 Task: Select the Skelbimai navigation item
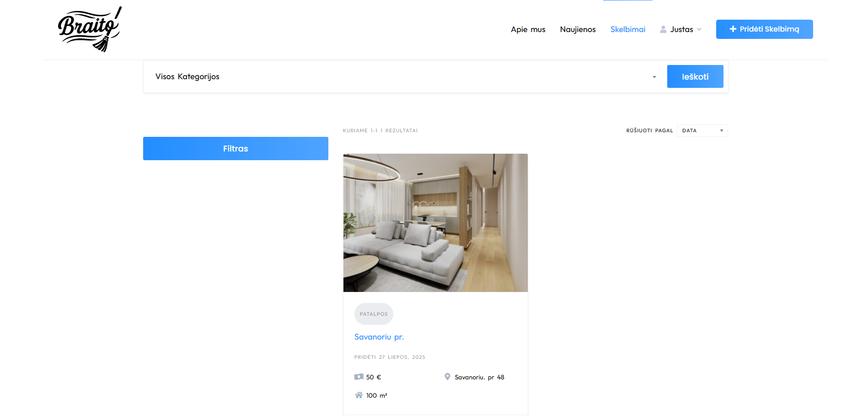pos(627,29)
